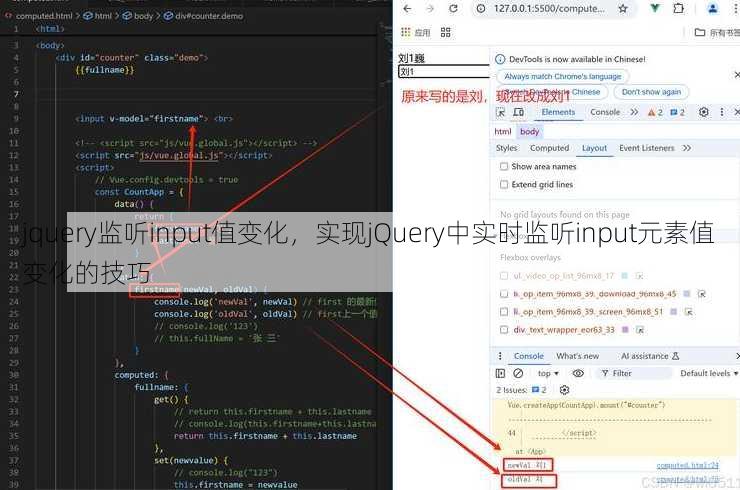Open the extensions puzzle icon
The image size is (740, 490).
(679, 8)
